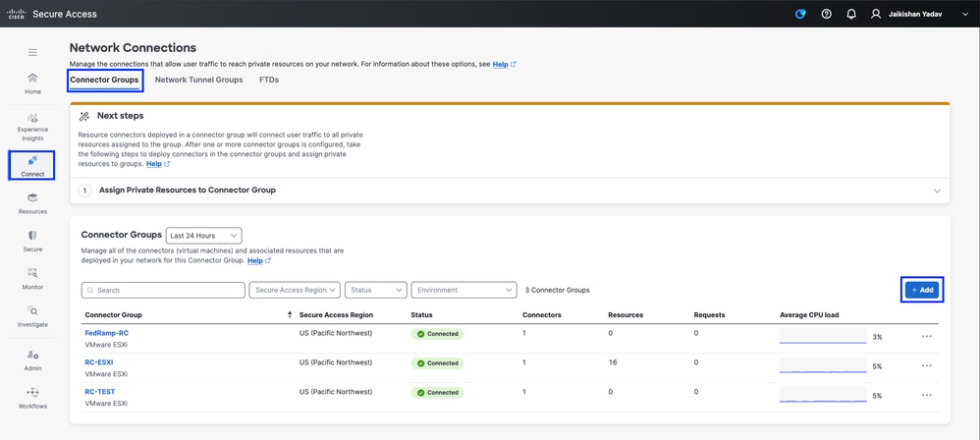The width and height of the screenshot is (980, 440).
Task: Open the blue assistant icon in header
Action: click(x=800, y=14)
